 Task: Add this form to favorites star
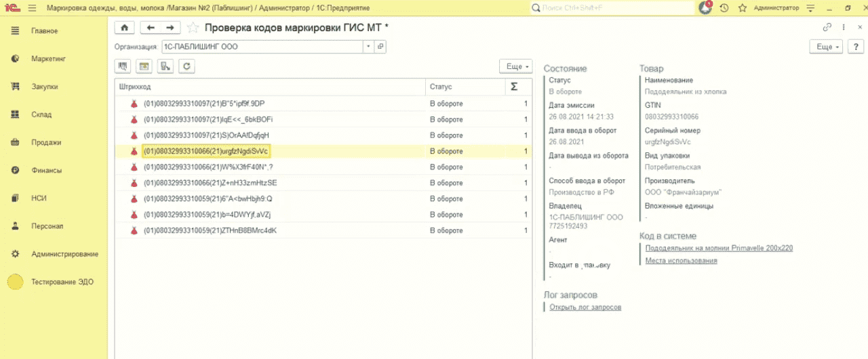(x=193, y=28)
